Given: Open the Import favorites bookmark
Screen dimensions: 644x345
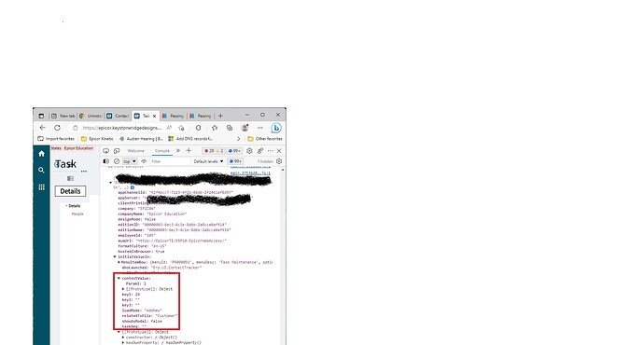Looking at the screenshot, I should click(56, 139).
